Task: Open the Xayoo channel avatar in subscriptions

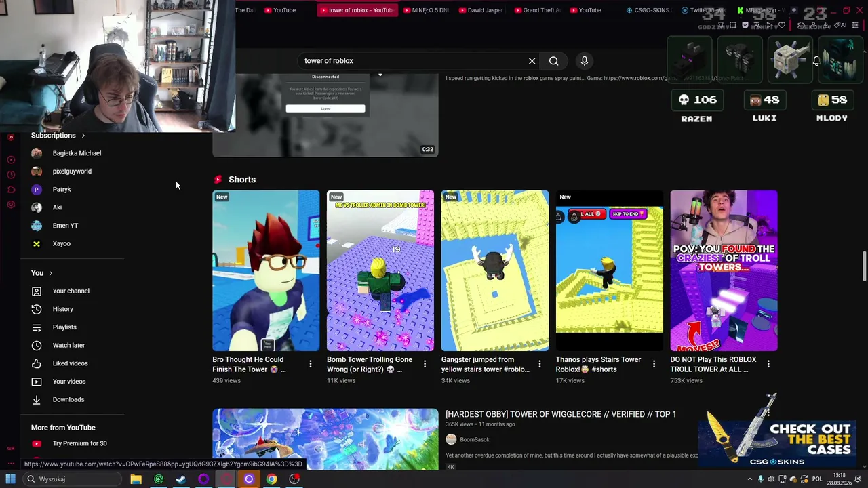Action: point(37,244)
